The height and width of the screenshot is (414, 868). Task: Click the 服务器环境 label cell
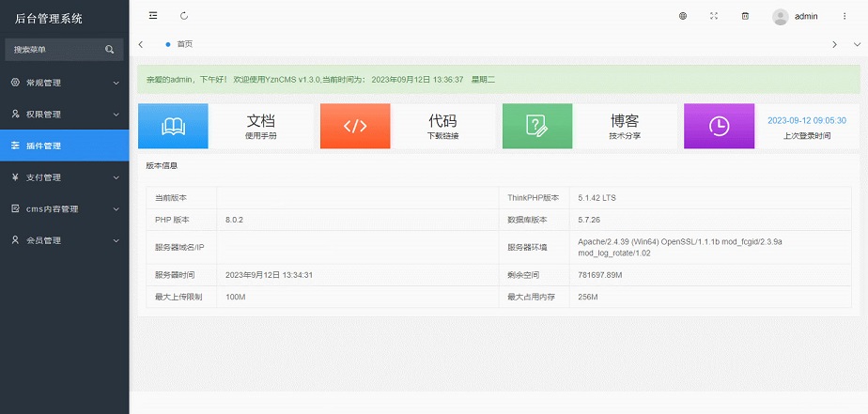pyautogui.click(x=535, y=248)
